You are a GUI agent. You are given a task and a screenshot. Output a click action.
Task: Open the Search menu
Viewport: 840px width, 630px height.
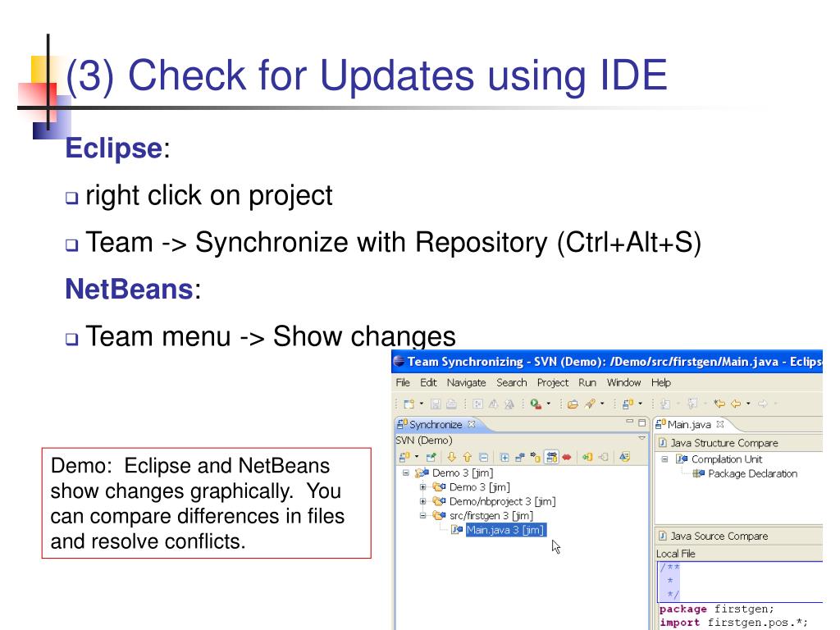512,382
